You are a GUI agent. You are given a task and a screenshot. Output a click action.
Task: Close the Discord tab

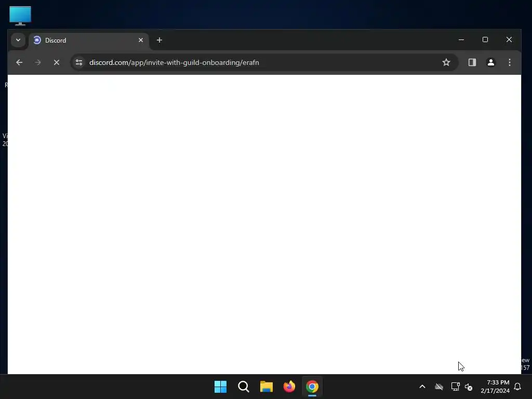[141, 40]
